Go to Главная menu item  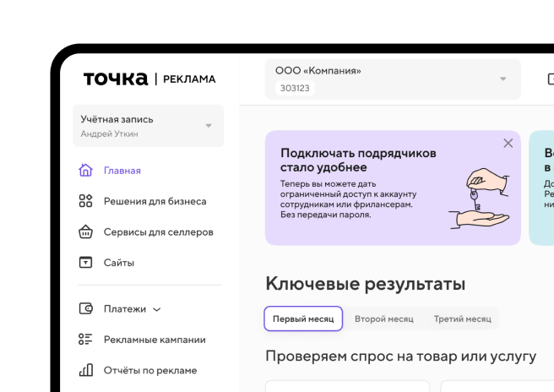coord(122,171)
